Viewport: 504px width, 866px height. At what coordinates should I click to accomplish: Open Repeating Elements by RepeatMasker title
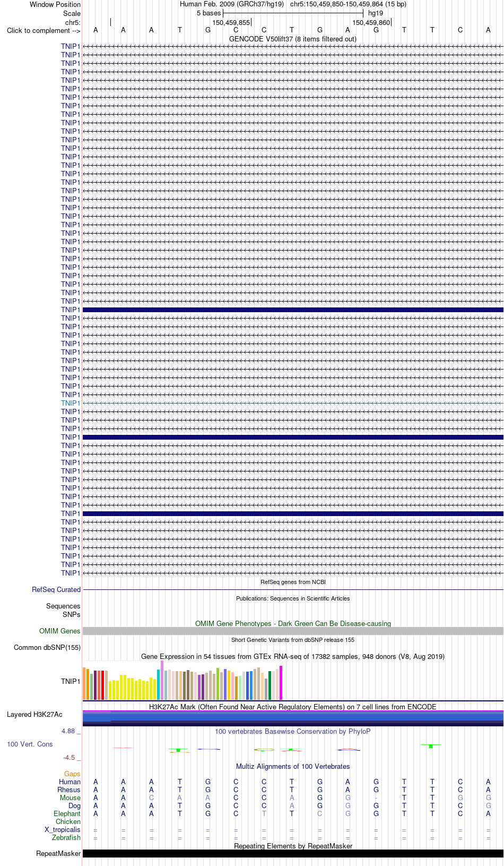293,846
